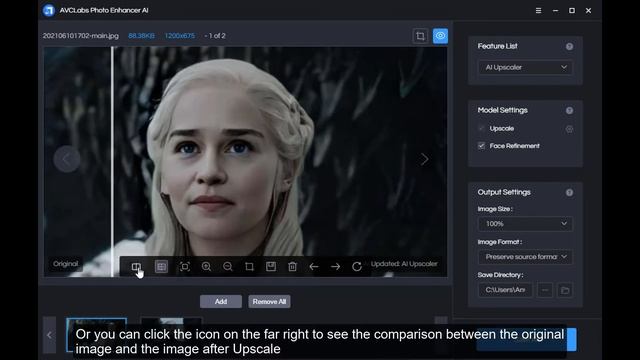
Task: Delete the image with the trash icon
Action: point(292,267)
